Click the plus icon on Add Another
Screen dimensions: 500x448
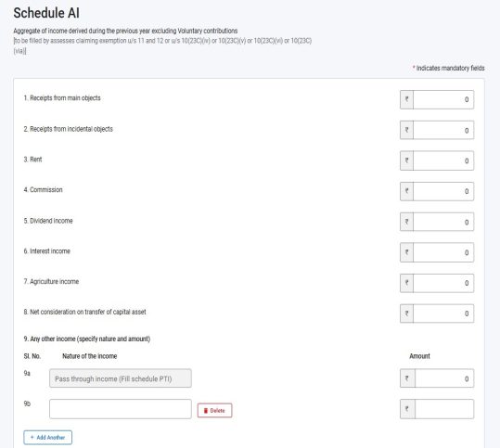pyautogui.click(x=32, y=438)
